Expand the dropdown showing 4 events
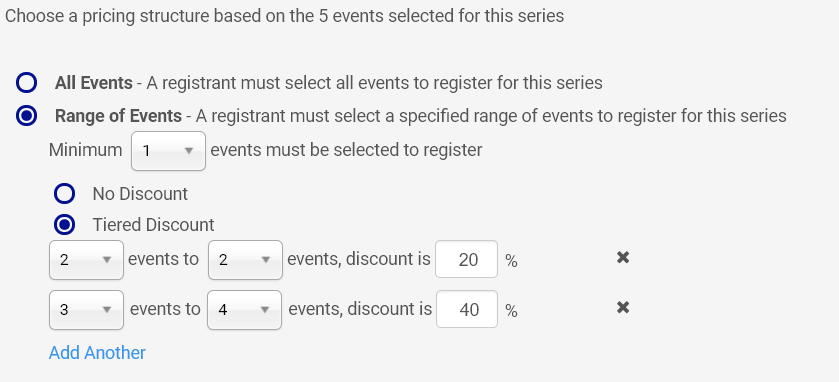This screenshot has width=839, height=382. click(x=245, y=310)
